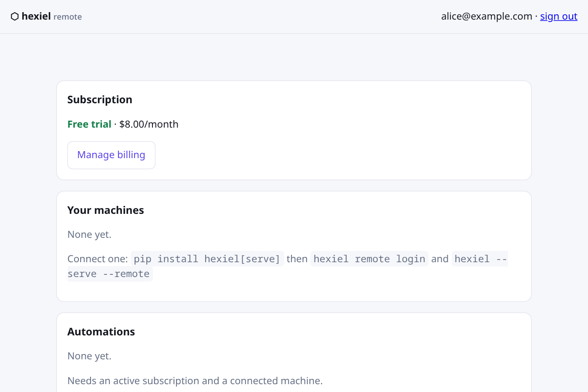Click the Free trial status text
588x392 pixels.
coord(89,124)
